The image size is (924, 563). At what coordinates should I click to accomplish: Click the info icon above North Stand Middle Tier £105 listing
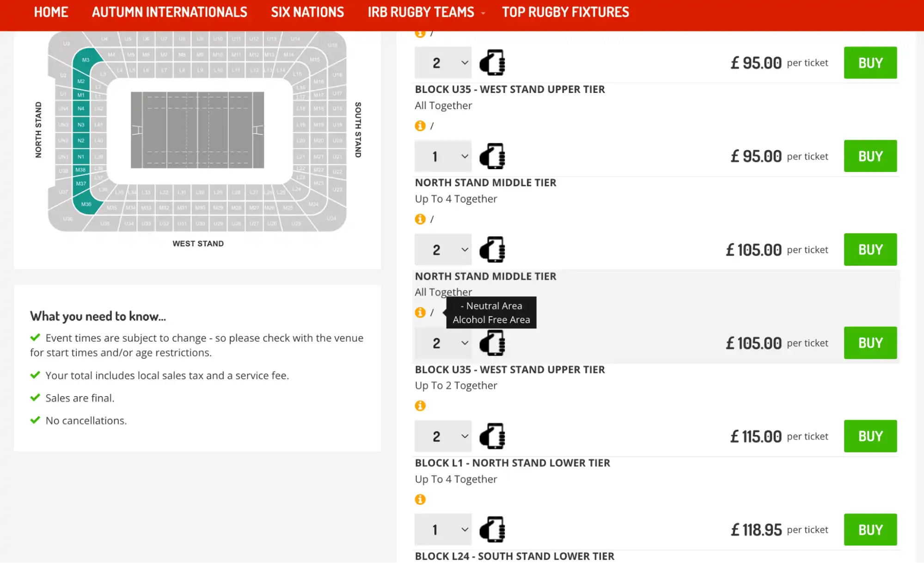tap(420, 219)
